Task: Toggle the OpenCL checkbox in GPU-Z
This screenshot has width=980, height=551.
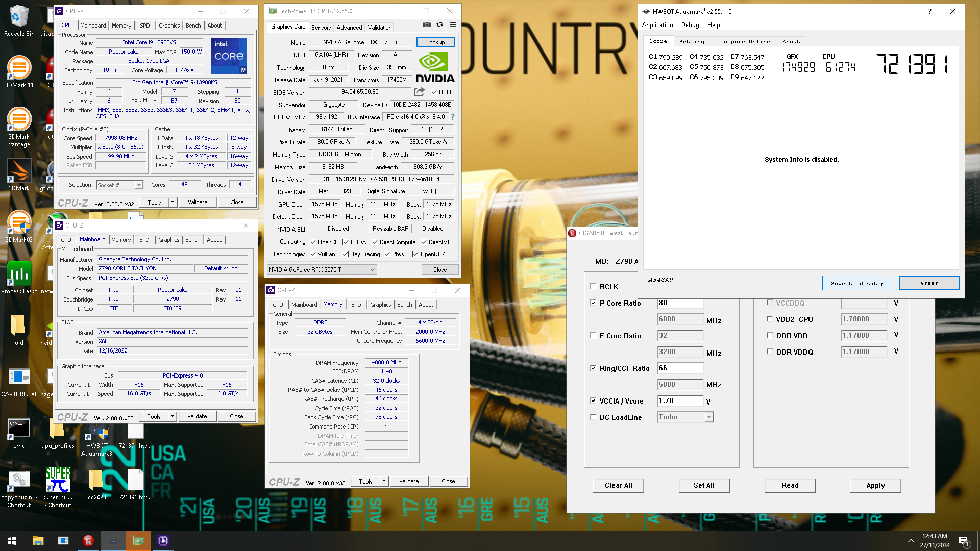Action: pos(313,242)
